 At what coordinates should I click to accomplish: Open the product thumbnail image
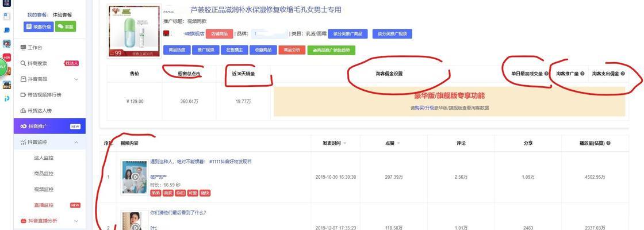click(x=135, y=31)
